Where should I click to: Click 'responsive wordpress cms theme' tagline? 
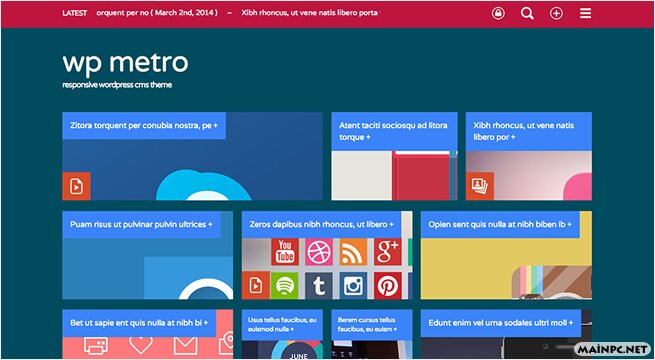click(x=117, y=85)
